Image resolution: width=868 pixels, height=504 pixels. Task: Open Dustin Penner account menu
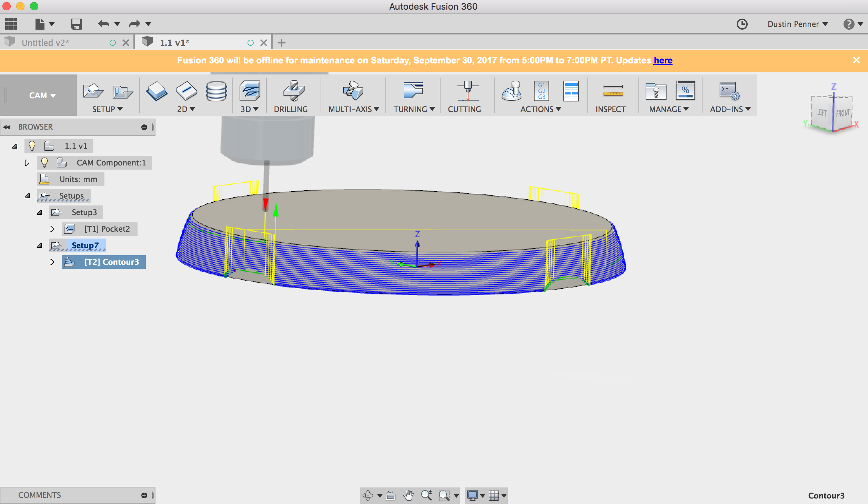click(x=798, y=24)
